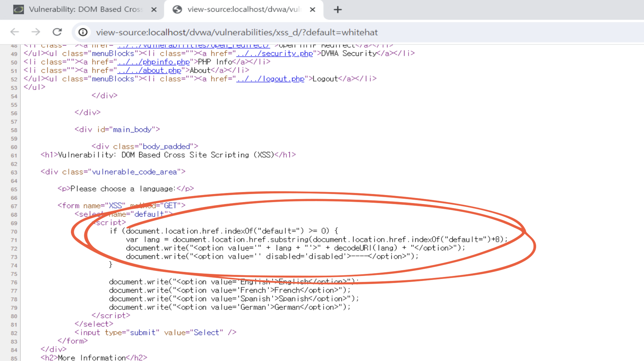Open the ../../phpinfo.php link
The width and height of the screenshot is (644, 361).
coord(154,62)
